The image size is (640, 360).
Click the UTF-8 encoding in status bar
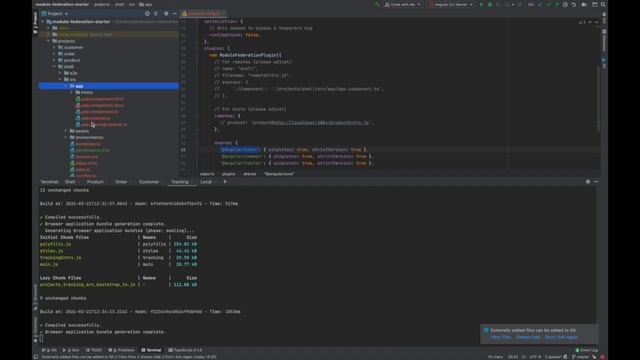pyautogui.click(x=535, y=357)
